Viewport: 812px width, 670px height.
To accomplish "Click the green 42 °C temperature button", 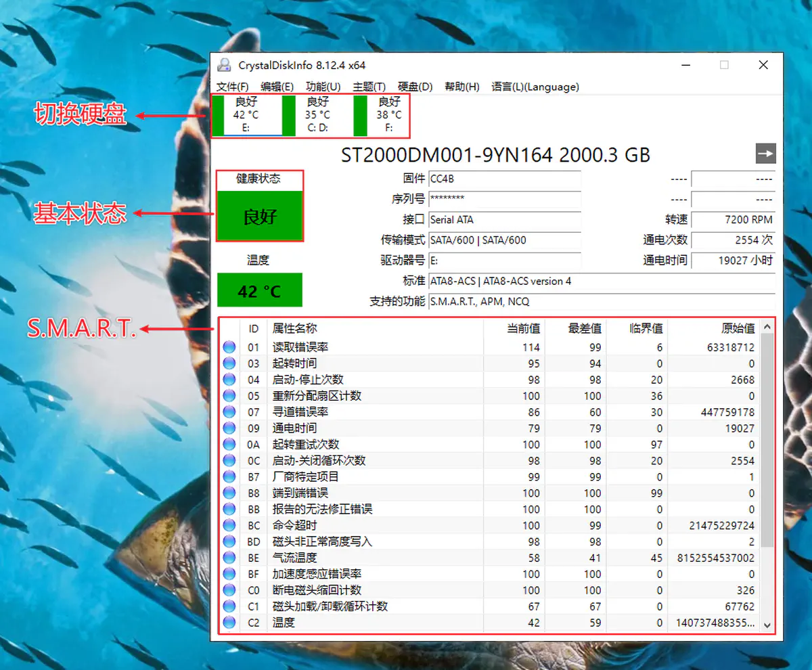I will tap(260, 290).
